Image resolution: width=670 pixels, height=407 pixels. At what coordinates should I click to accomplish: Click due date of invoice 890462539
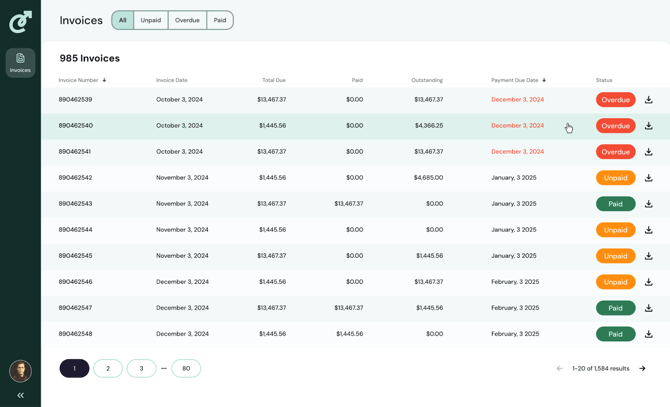[x=517, y=100]
